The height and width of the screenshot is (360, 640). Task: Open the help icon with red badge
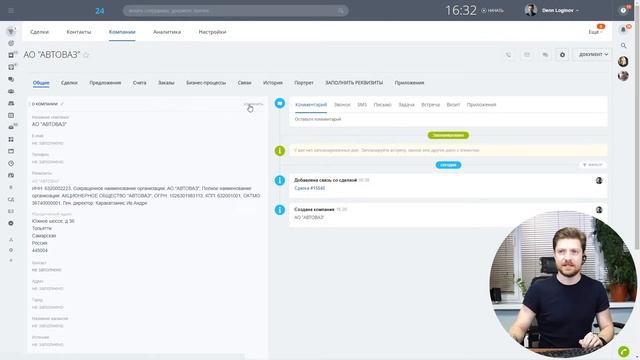tap(624, 10)
